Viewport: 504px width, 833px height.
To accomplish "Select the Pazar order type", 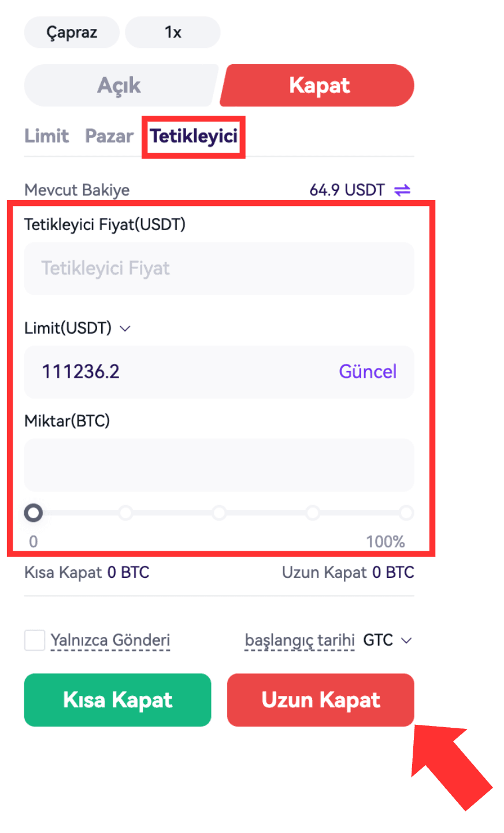I will pos(109,136).
